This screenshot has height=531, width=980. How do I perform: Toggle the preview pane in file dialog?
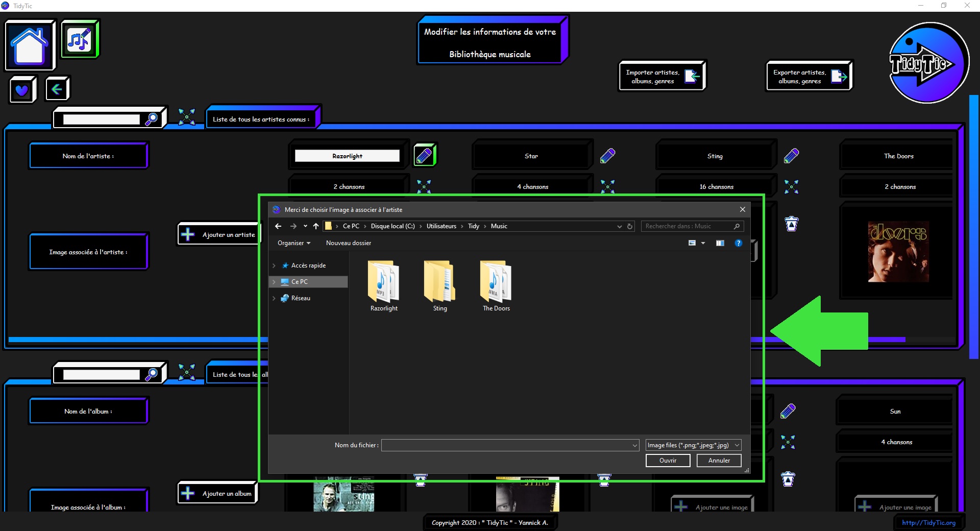[720, 243]
